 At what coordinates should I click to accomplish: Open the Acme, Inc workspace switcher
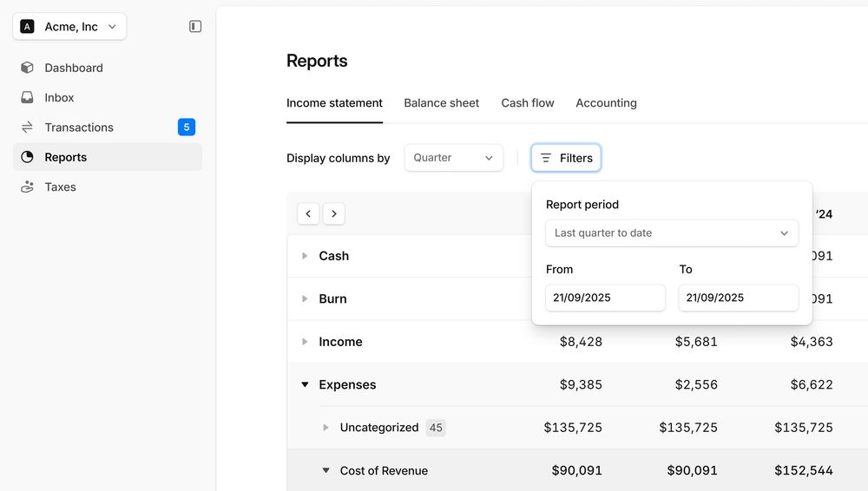[69, 27]
